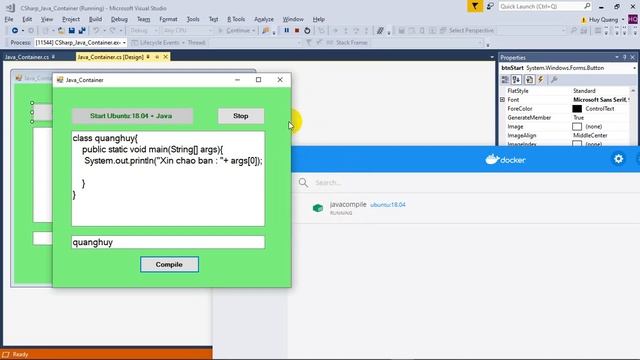Screen dimensions: 640x360
Task: Open the Window menu
Action: tap(293, 19)
